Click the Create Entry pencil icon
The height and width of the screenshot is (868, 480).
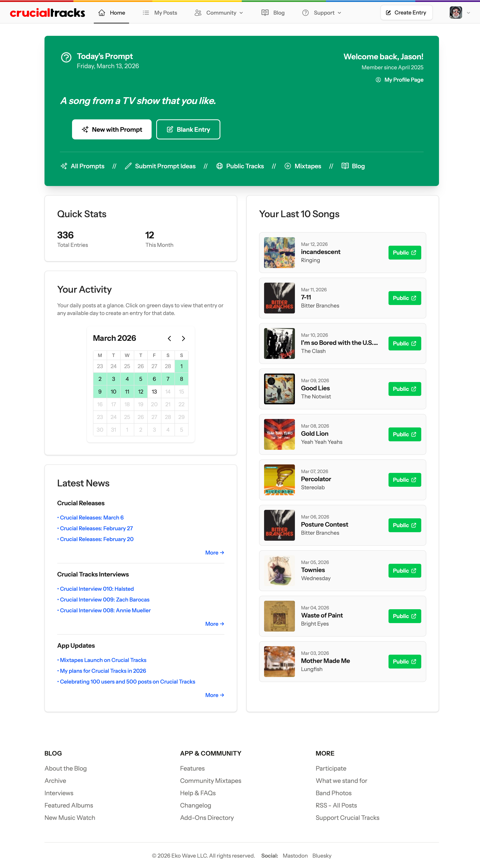click(388, 13)
